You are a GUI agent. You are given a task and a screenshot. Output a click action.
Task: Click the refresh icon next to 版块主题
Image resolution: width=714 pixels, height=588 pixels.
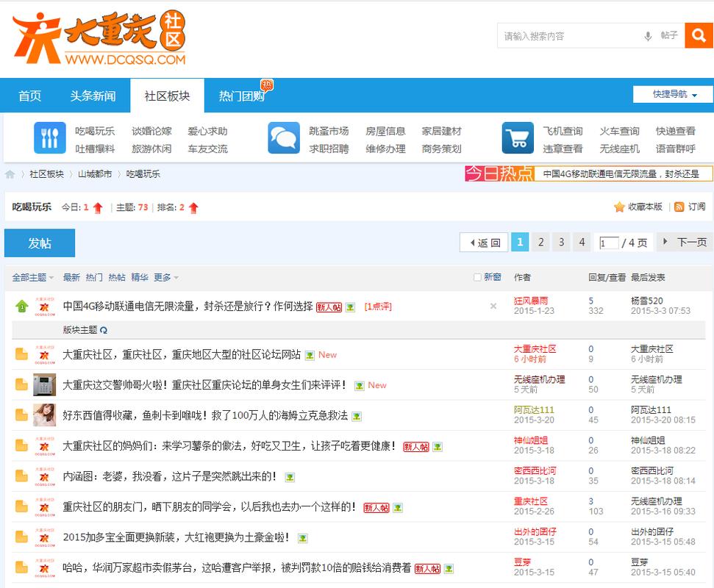pos(104,330)
